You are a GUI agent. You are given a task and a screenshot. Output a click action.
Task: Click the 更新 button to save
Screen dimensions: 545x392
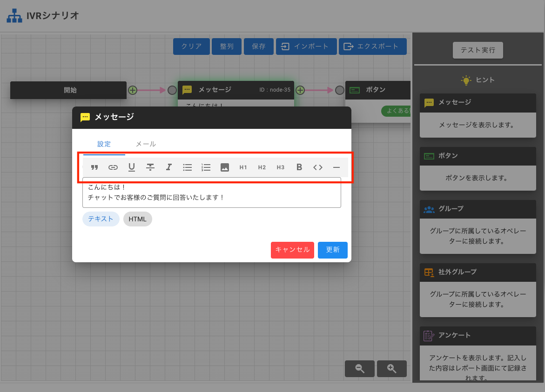point(332,250)
